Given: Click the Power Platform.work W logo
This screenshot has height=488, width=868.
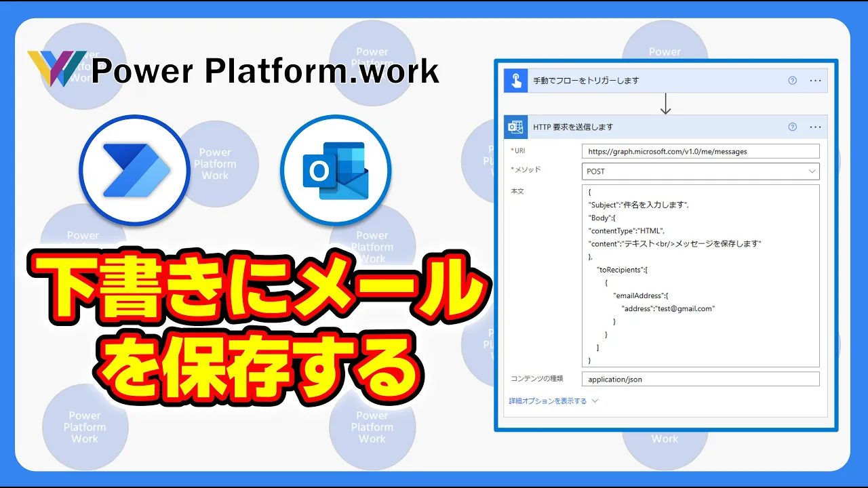Looking at the screenshot, I should pyautogui.click(x=57, y=68).
